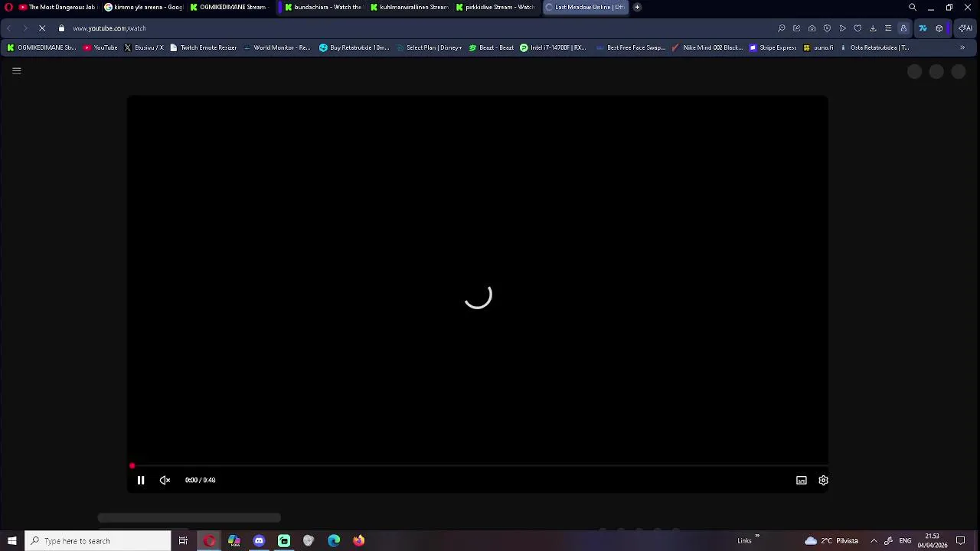Screen dimensions: 980x551
Task: Take a snapshot with the camera icon
Action: [x=812, y=28]
